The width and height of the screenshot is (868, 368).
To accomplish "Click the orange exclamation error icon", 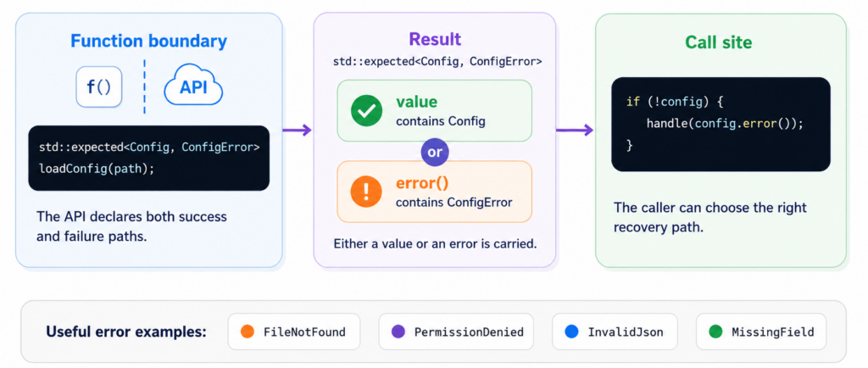I will [366, 192].
